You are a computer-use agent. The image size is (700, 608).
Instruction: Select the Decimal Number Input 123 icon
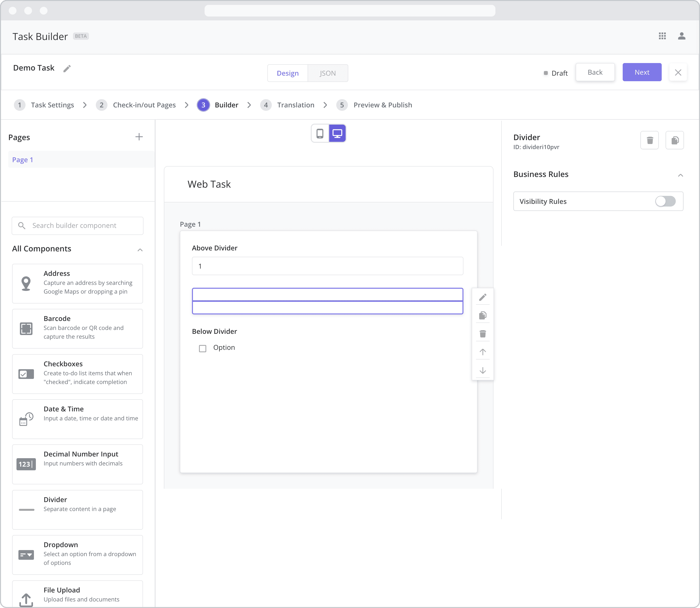click(26, 464)
